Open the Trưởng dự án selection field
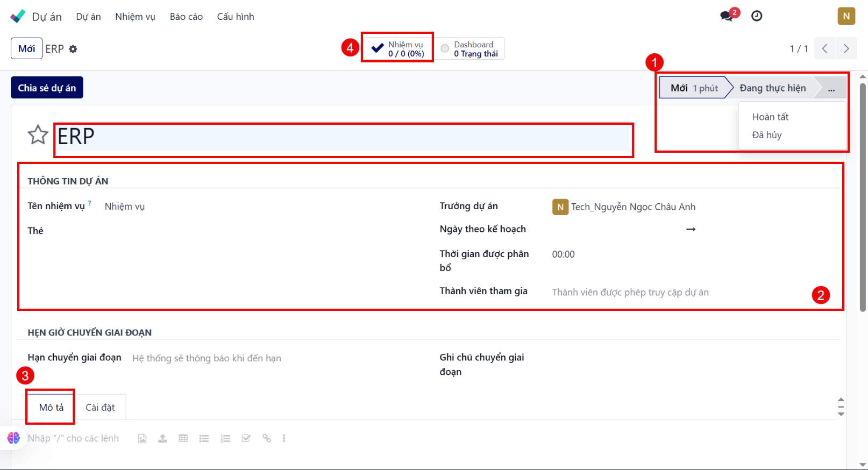This screenshot has height=470, width=868. (632, 207)
